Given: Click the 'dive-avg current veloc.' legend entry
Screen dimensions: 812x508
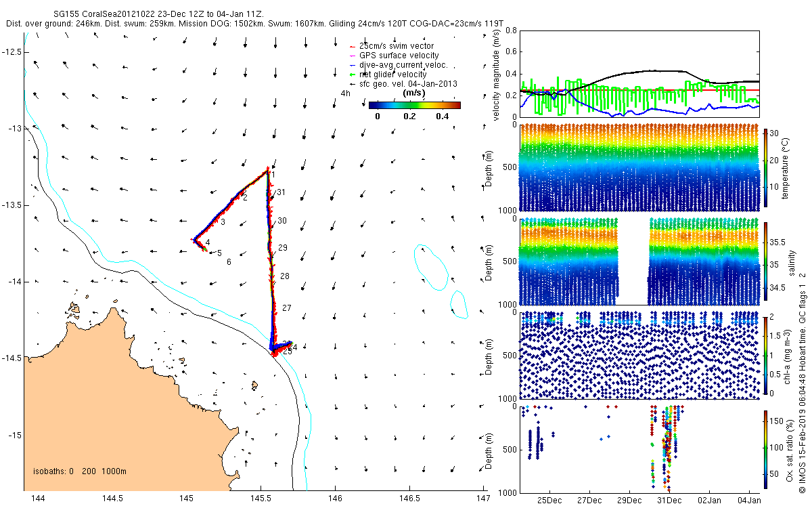Looking at the screenshot, I should tap(399, 64).
